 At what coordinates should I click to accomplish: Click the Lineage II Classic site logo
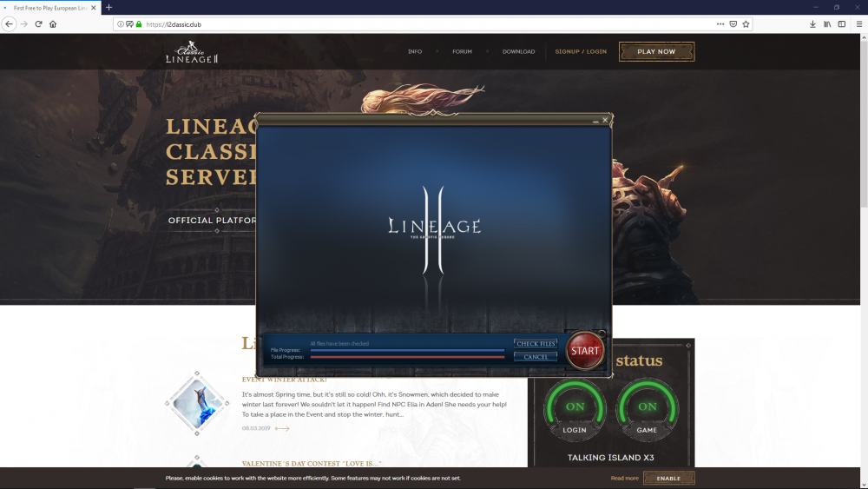pos(192,52)
